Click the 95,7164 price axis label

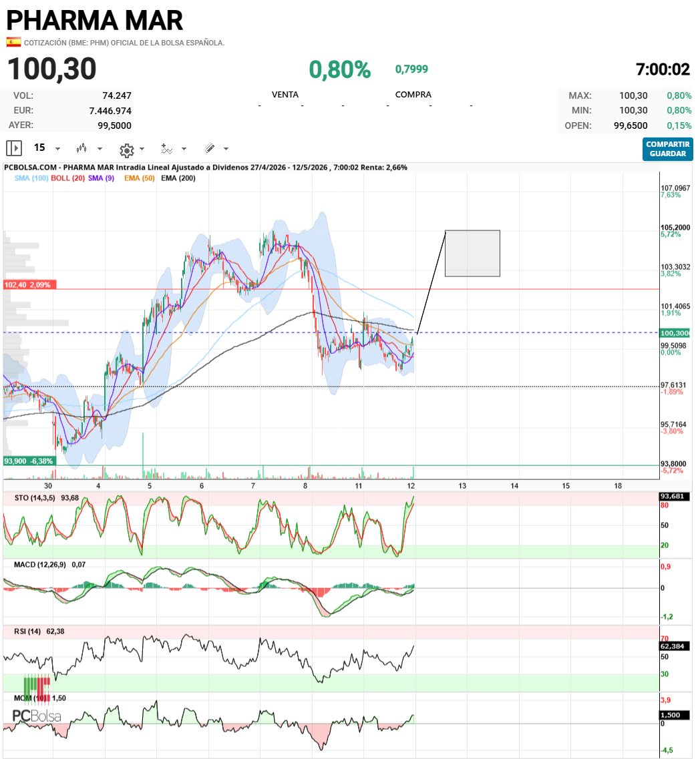tap(673, 424)
